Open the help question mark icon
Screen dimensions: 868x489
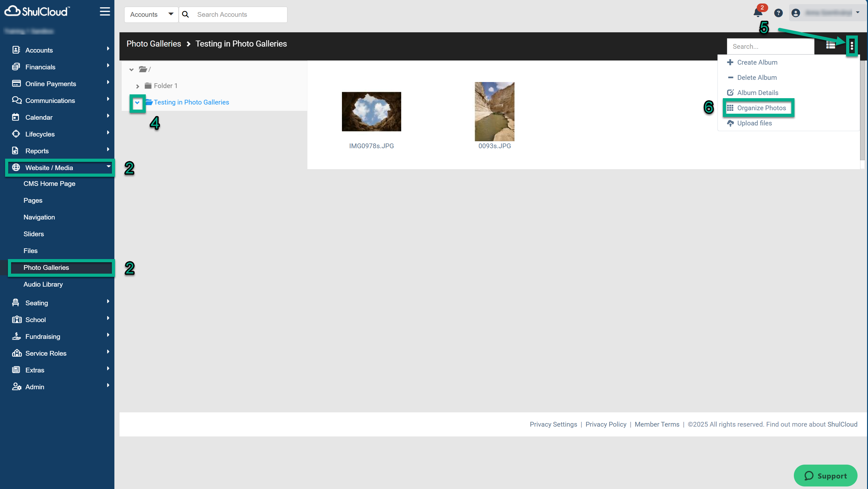[778, 13]
